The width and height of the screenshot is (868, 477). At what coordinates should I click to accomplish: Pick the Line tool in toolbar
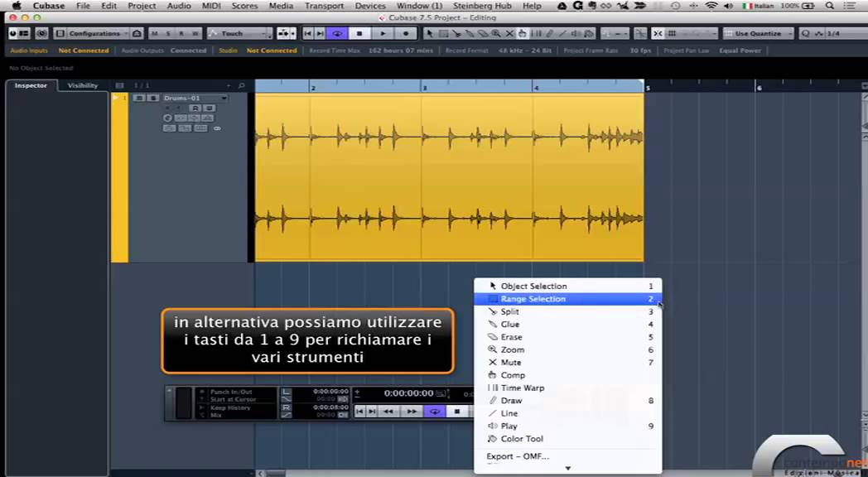click(x=562, y=33)
